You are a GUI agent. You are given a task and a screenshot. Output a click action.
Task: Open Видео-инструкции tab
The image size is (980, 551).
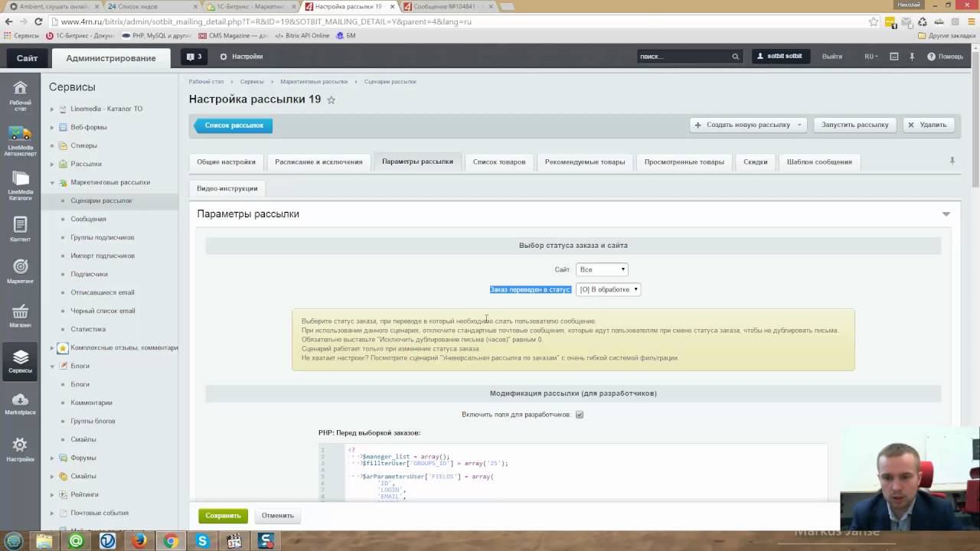[x=227, y=188]
